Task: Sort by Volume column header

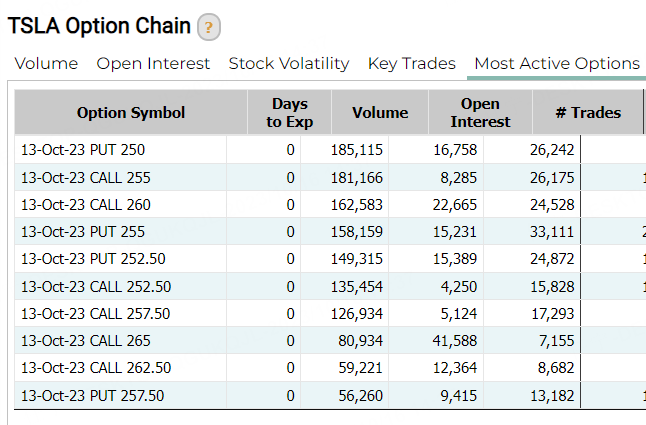Action: (380, 112)
